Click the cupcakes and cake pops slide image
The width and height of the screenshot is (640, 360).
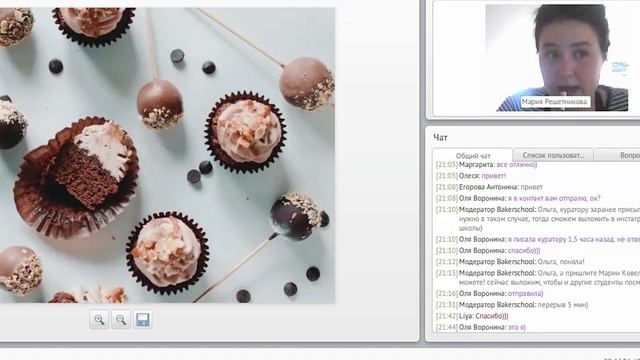pos(167,155)
